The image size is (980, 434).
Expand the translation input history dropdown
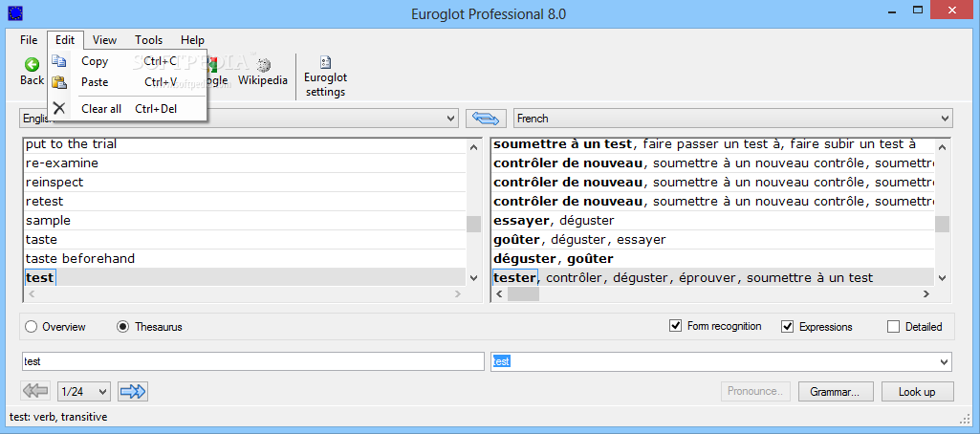click(x=945, y=361)
